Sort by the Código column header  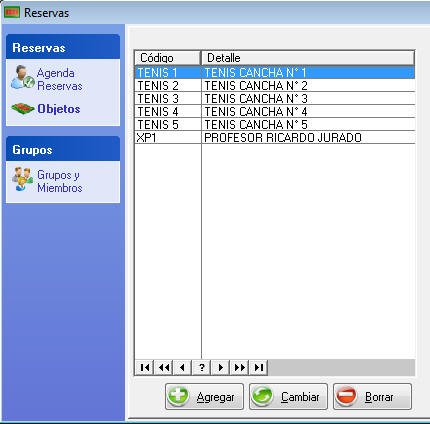(168, 58)
